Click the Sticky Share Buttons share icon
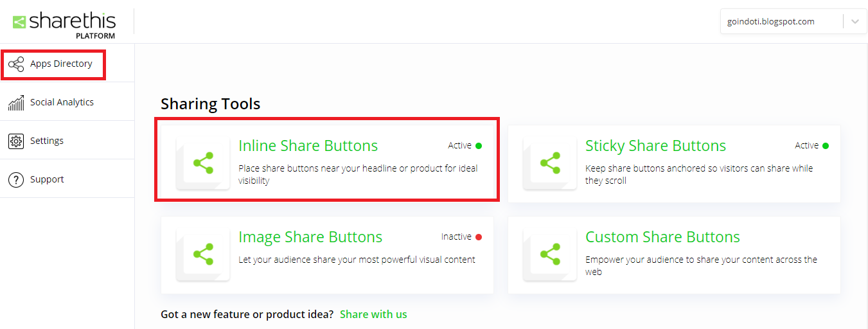868x329 pixels. click(x=550, y=163)
